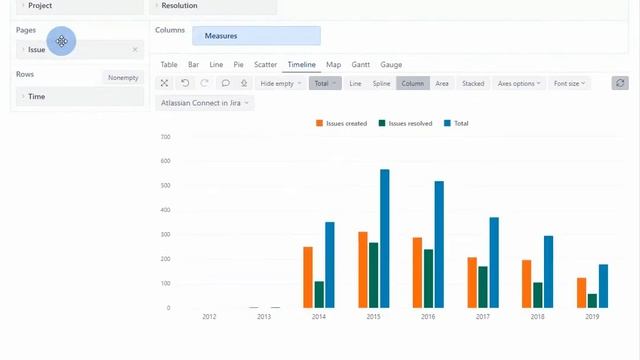Image resolution: width=640 pixels, height=360 pixels.
Task: Switch to the Gantt chart tab
Action: click(360, 64)
